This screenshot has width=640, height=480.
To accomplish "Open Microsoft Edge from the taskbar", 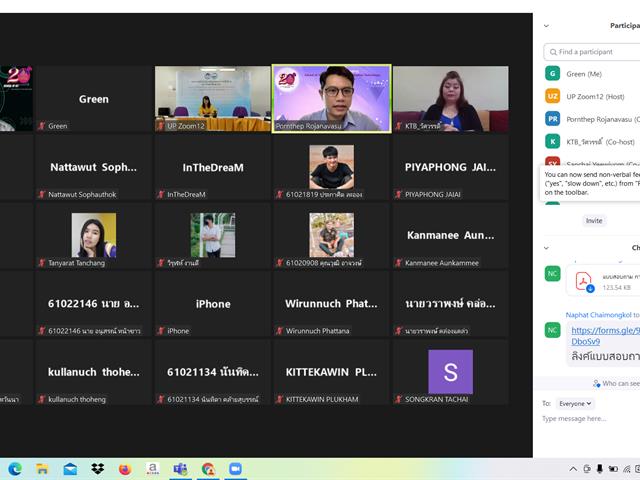I will tap(15, 469).
